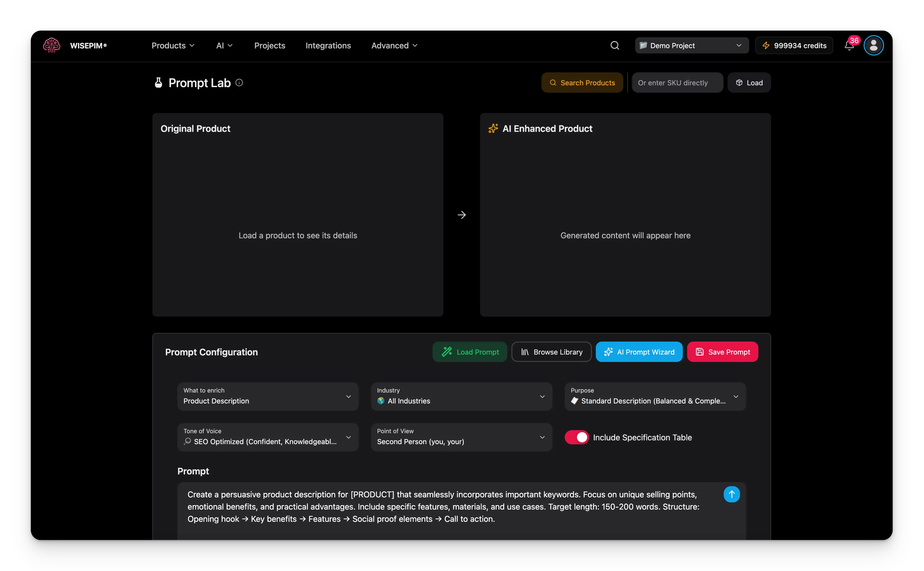Open the notifications bell icon
924x571 pixels.
849,46
